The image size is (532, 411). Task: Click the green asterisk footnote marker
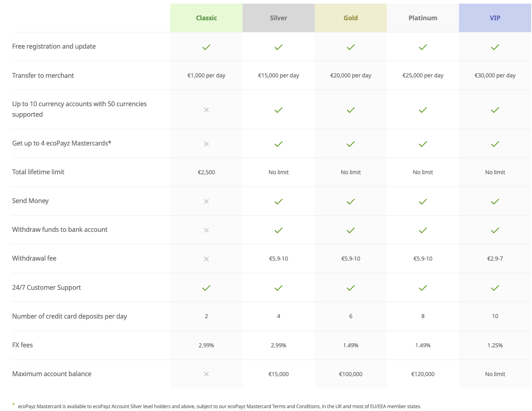click(13, 405)
